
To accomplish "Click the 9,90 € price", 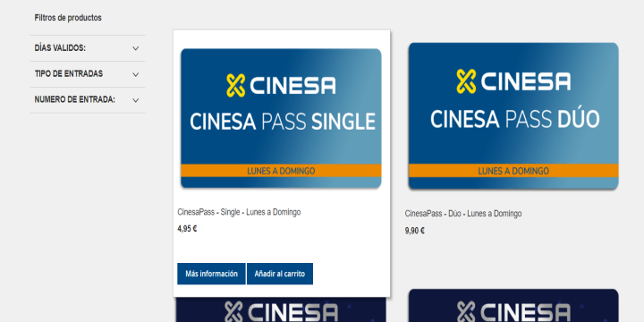I will coord(414,231).
